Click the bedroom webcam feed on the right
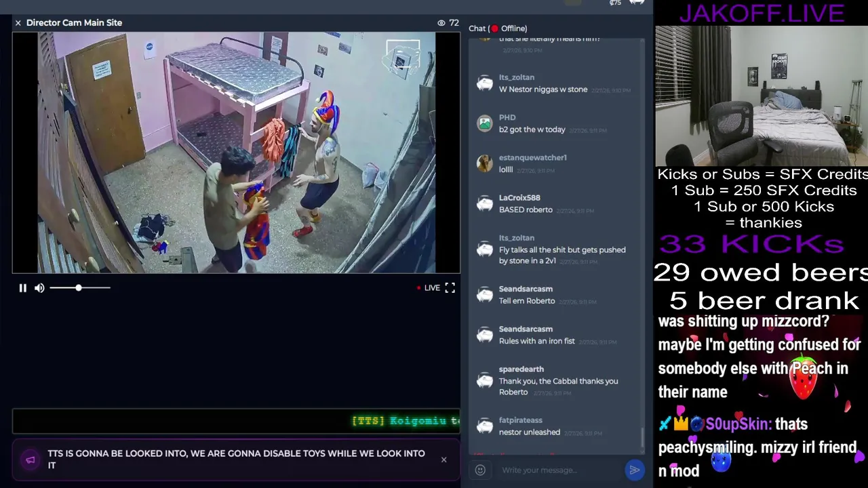Screen dimensions: 868x488 761,96
